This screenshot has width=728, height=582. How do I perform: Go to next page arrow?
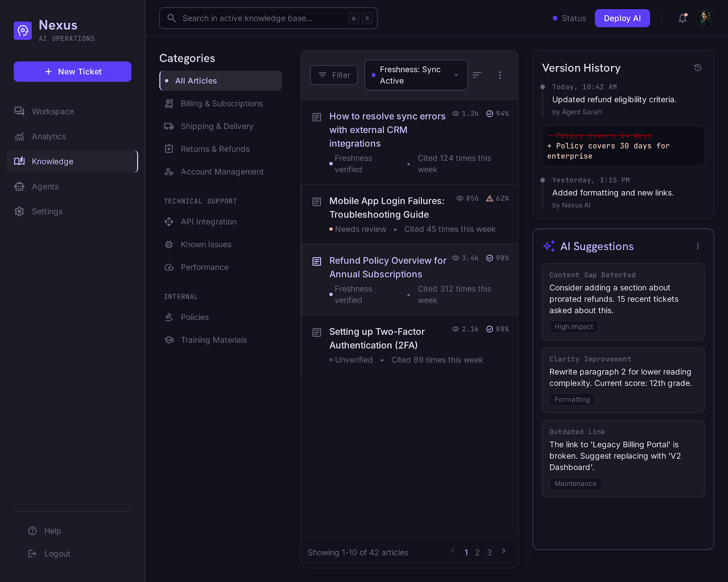(504, 551)
